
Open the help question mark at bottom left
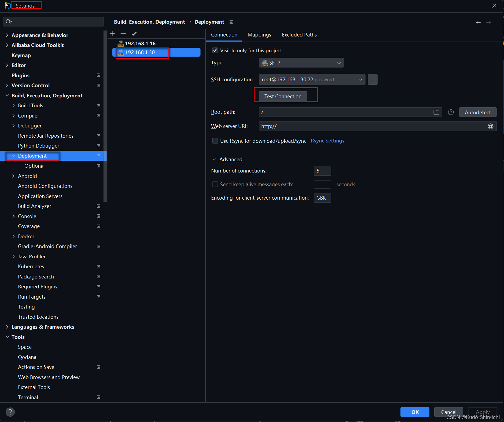click(10, 412)
